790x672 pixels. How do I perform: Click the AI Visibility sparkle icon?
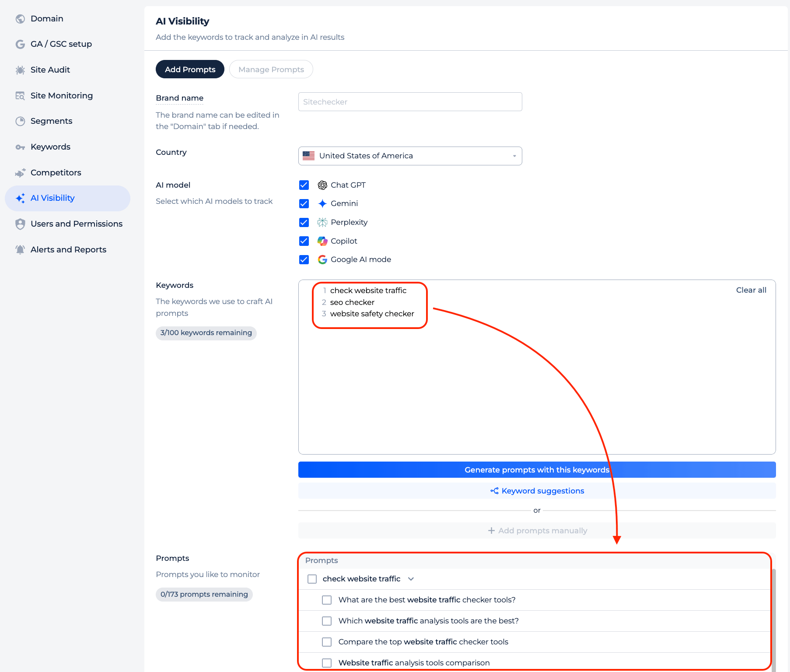(x=20, y=198)
